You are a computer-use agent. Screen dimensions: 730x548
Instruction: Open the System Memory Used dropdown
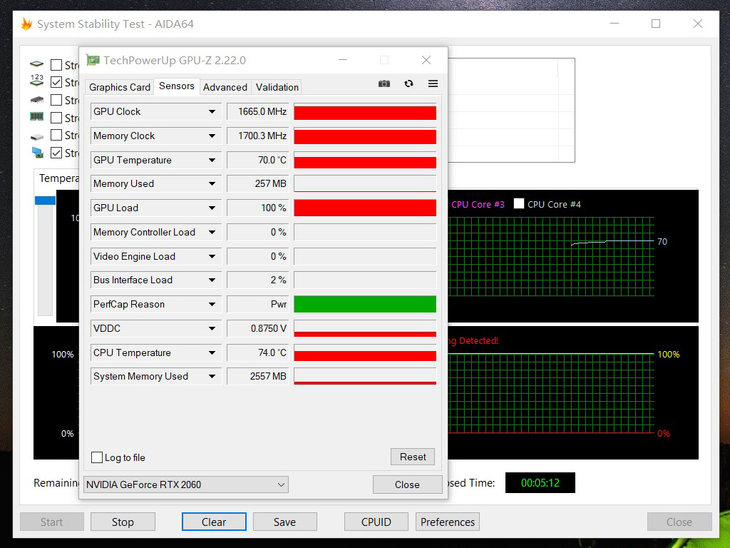(212, 376)
